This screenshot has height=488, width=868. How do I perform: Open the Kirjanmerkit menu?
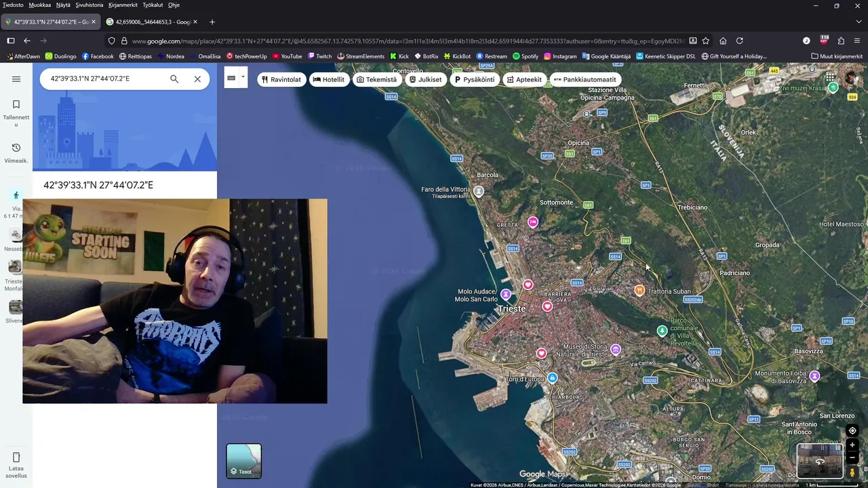tap(123, 5)
